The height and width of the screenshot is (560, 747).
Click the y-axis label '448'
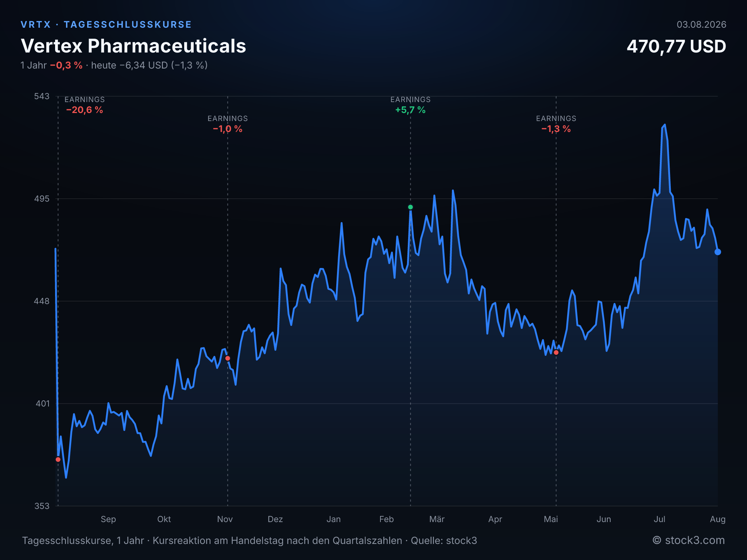coord(42,301)
